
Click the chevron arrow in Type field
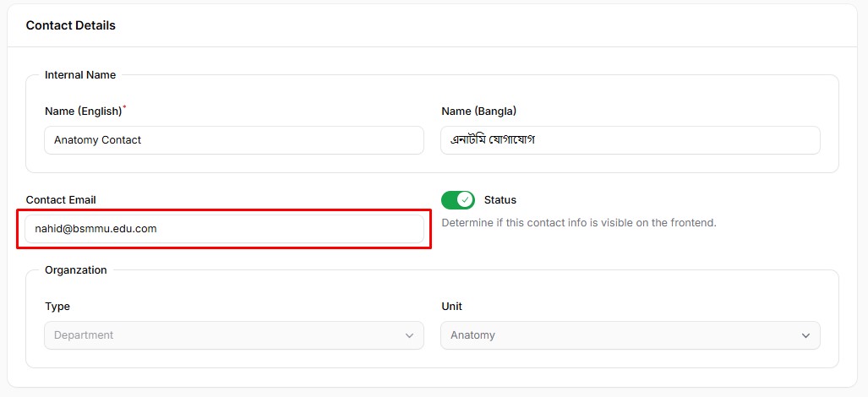pos(409,335)
